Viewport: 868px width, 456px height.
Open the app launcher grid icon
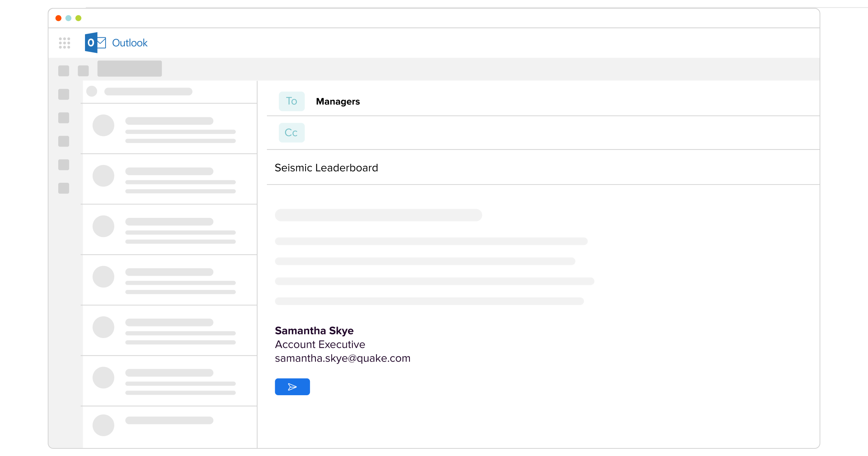tap(64, 43)
